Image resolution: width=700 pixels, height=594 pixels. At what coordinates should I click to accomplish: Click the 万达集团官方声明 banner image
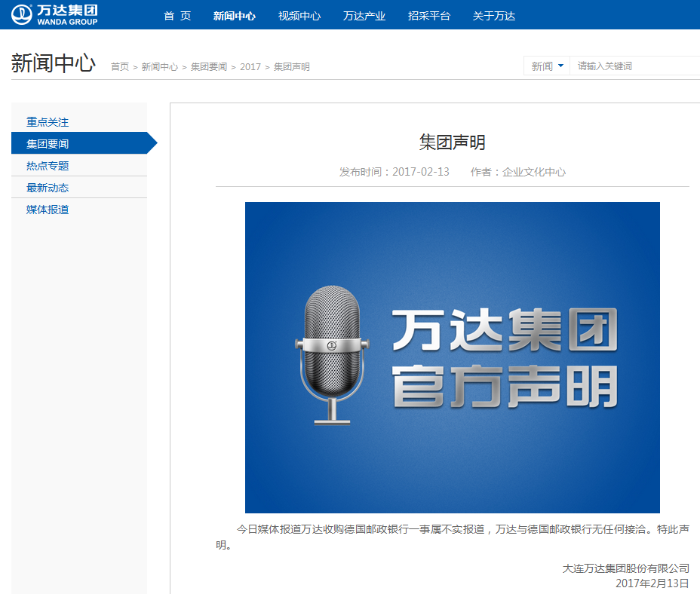(453, 357)
